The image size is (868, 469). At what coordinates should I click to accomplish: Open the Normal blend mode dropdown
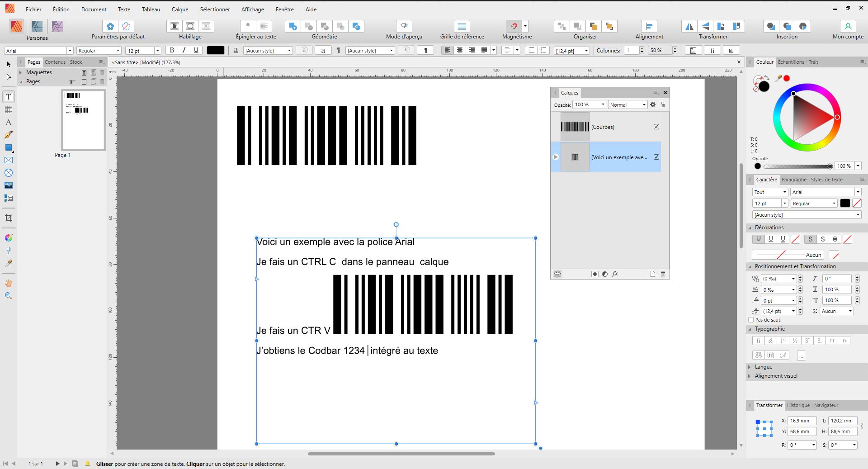tap(627, 104)
